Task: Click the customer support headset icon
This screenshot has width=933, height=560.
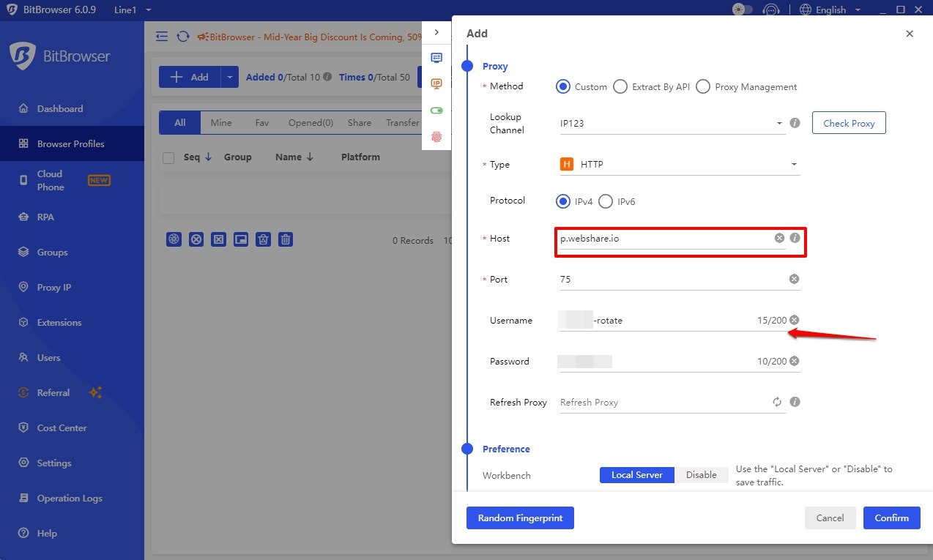Action: pyautogui.click(x=770, y=10)
